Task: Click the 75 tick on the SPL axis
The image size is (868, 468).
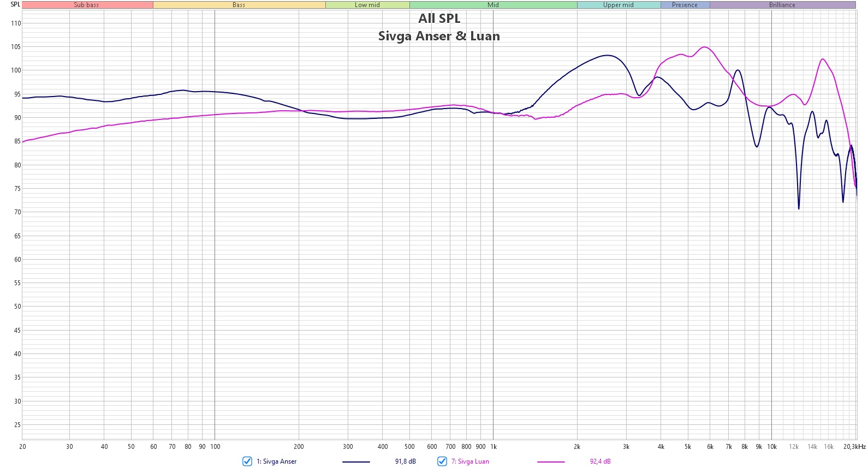Action: coord(17,189)
